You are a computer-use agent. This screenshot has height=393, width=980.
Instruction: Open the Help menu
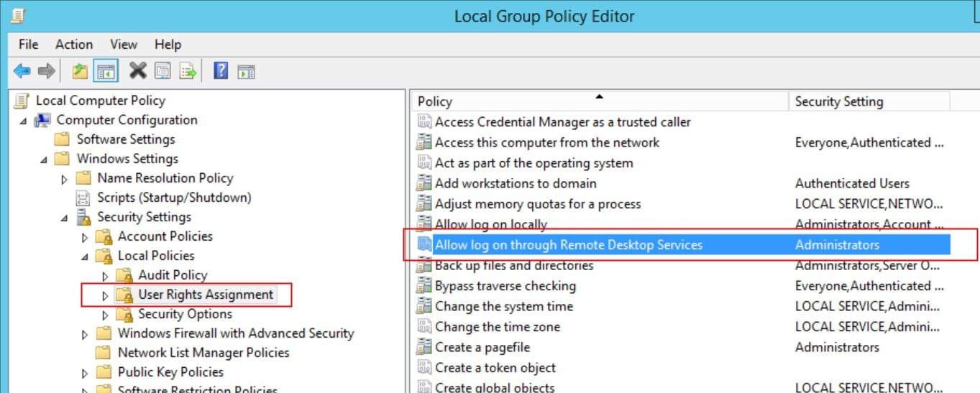coord(168,45)
